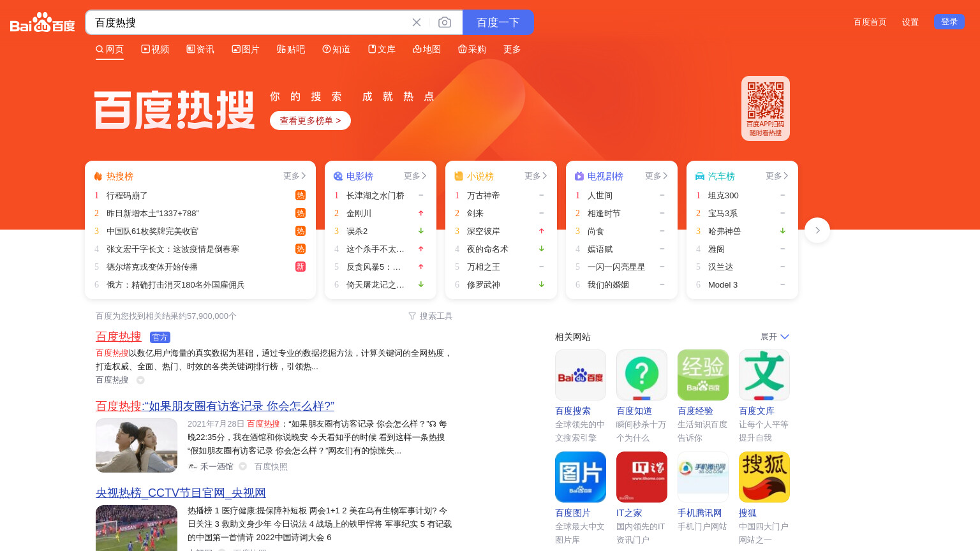The width and height of the screenshot is (980, 551).
Task: Click inside the search input field
Action: [249, 22]
